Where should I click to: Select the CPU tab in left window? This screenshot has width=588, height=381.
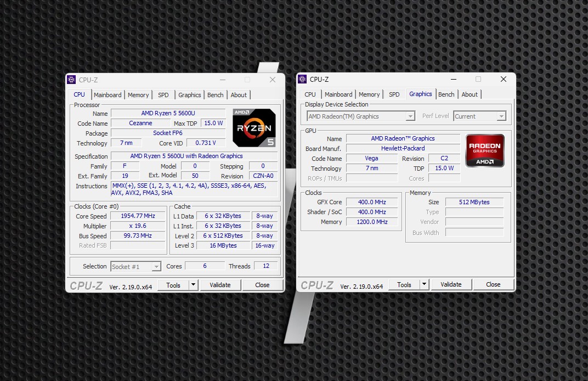pyautogui.click(x=79, y=94)
